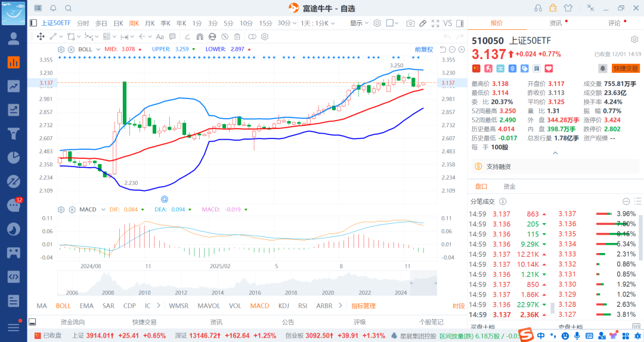Remove the BOLL indicator with its X icon
The width and height of the screenshot is (644, 342).
[71, 50]
